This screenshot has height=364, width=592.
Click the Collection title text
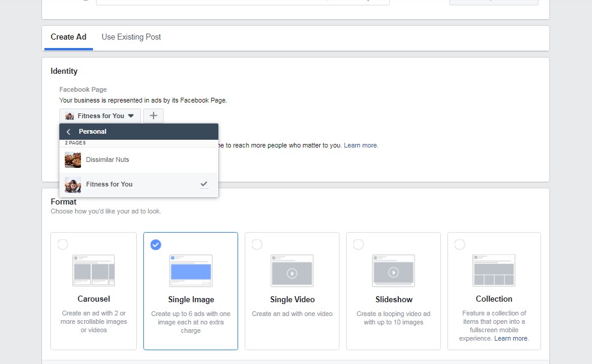[x=494, y=299]
